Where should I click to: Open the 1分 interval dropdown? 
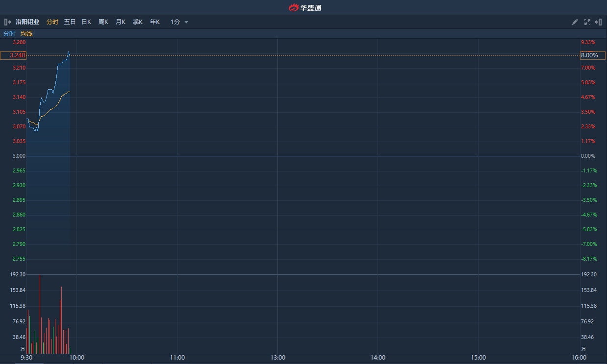pyautogui.click(x=176, y=22)
